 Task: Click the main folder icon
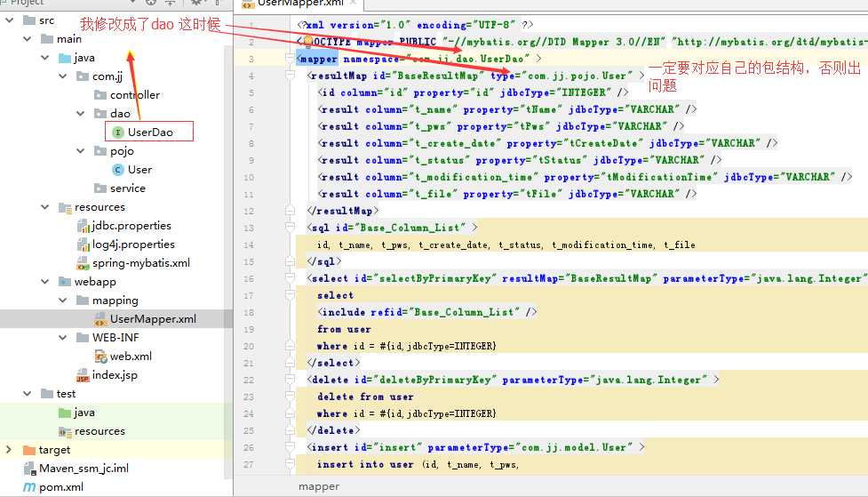(47, 39)
